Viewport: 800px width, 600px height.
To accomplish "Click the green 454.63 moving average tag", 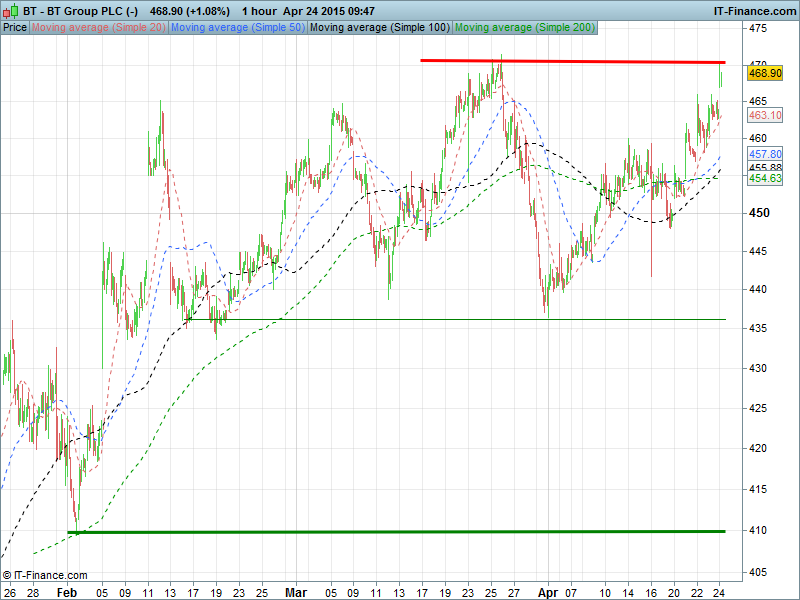I will tap(764, 177).
